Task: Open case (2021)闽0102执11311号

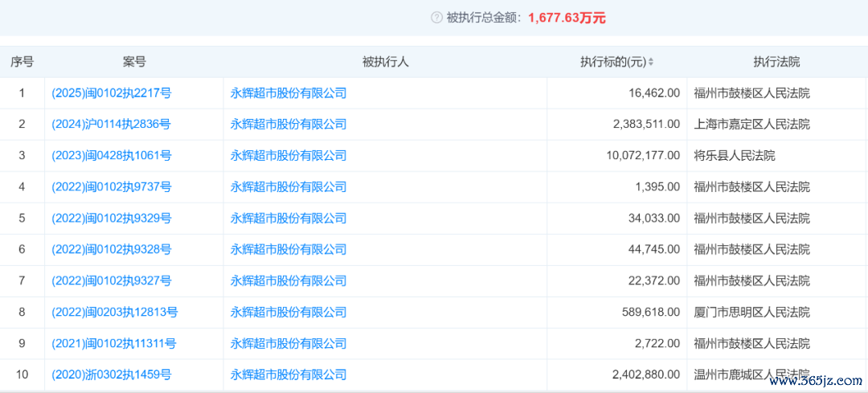Action: 113,344
